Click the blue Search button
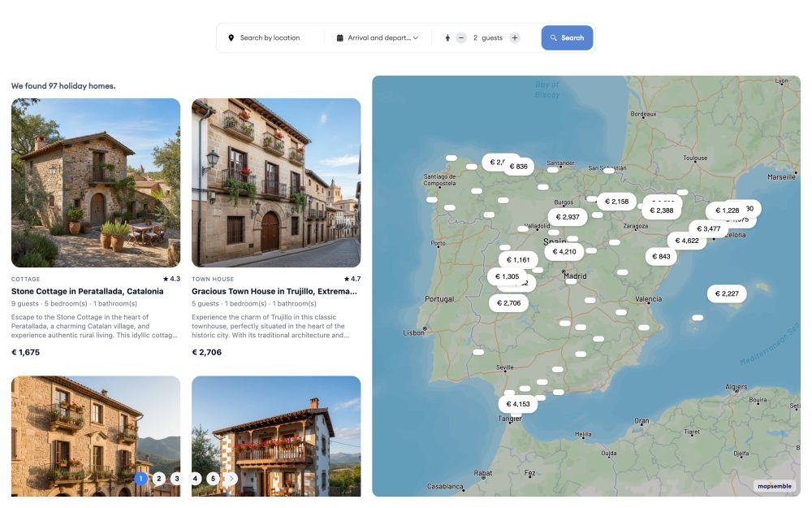Screen dimensions: 812x508 coord(567,38)
